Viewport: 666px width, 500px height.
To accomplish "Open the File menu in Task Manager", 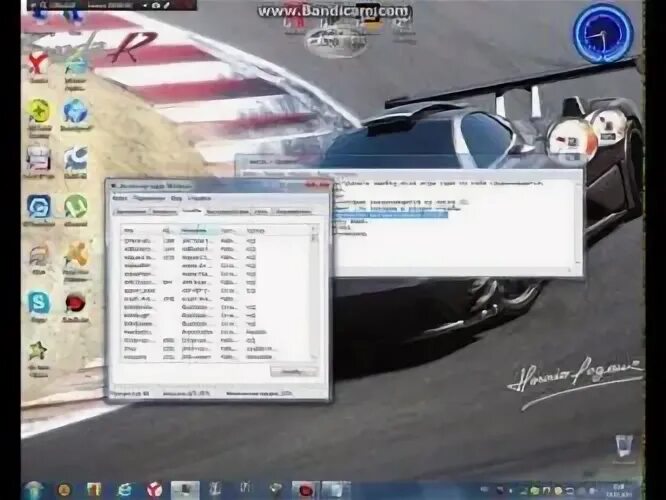I will pos(119,198).
